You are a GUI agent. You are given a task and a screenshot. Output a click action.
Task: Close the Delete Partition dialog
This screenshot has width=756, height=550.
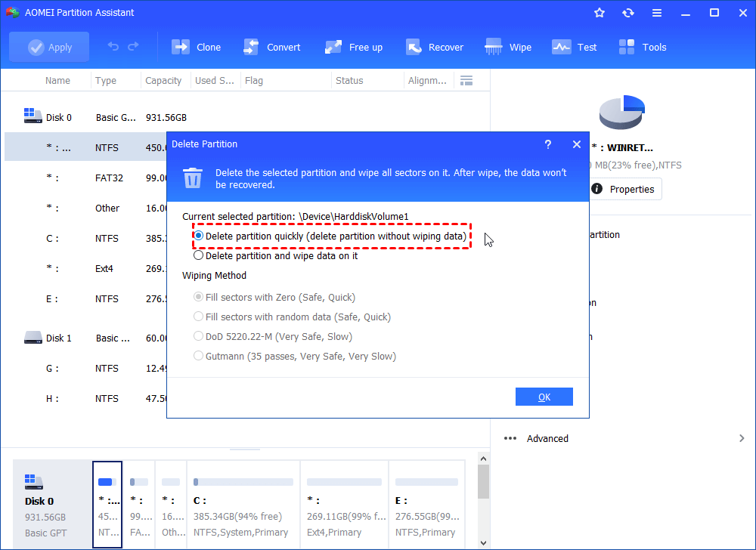pyautogui.click(x=577, y=144)
